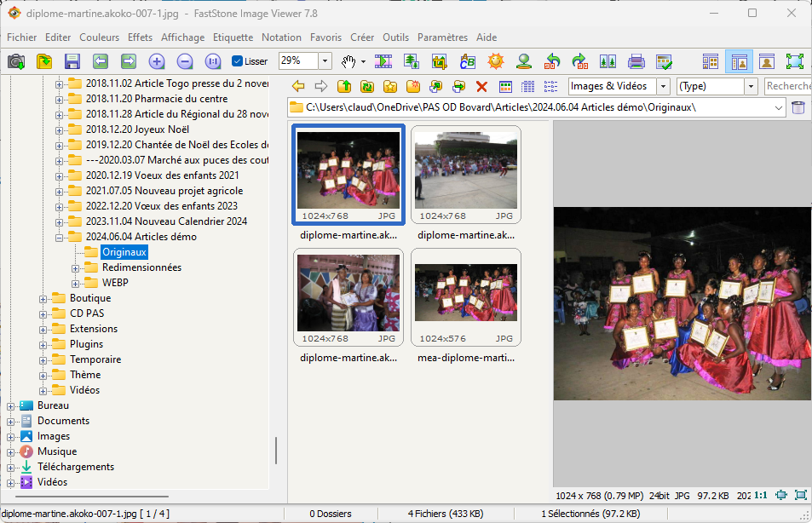Open the Images & Vidéos filter dropdown
Screen dimensions: 812x523
coord(663,86)
